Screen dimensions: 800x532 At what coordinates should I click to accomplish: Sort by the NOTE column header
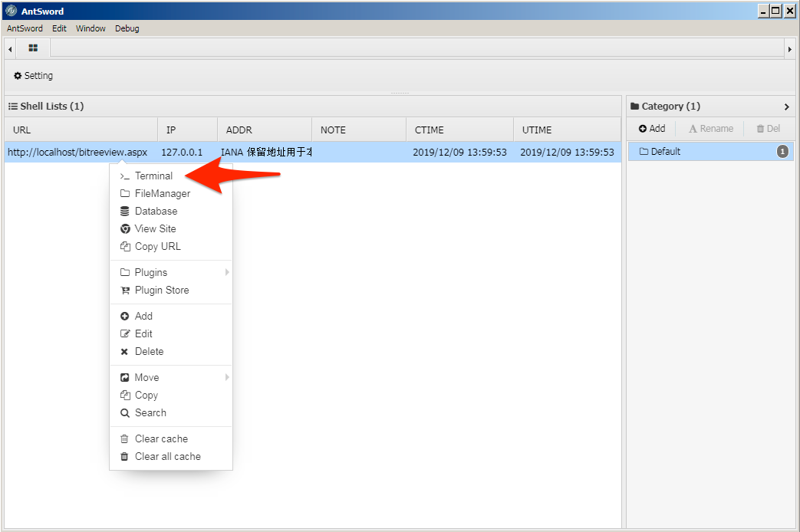[359, 130]
